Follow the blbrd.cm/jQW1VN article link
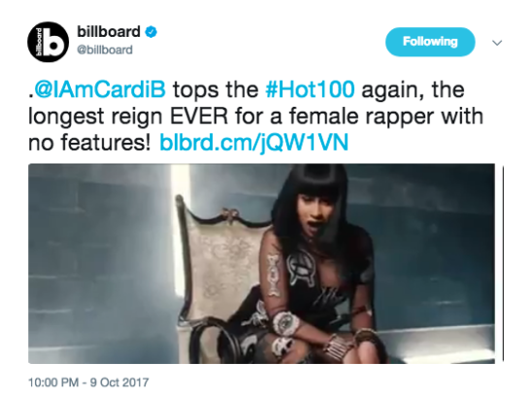 (x=254, y=143)
